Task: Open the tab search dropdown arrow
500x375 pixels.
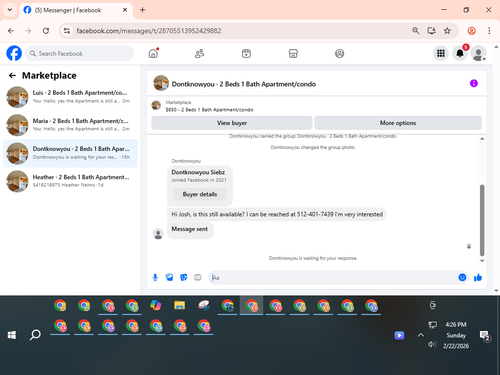Action: click(10, 10)
